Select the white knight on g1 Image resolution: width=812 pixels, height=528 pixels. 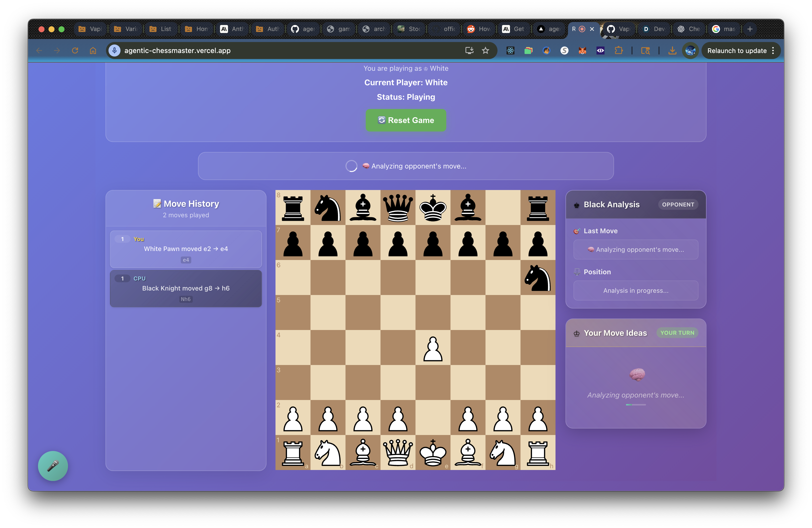[502, 452]
